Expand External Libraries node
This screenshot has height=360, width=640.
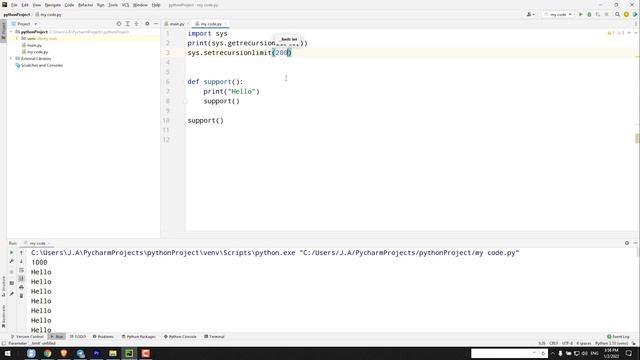11,58
